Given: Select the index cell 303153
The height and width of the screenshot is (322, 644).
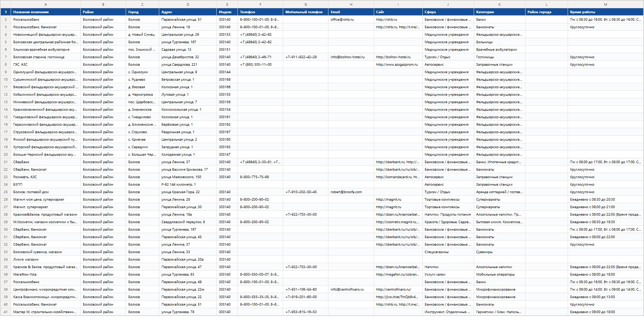Looking at the screenshot, I should pyautogui.click(x=227, y=35).
